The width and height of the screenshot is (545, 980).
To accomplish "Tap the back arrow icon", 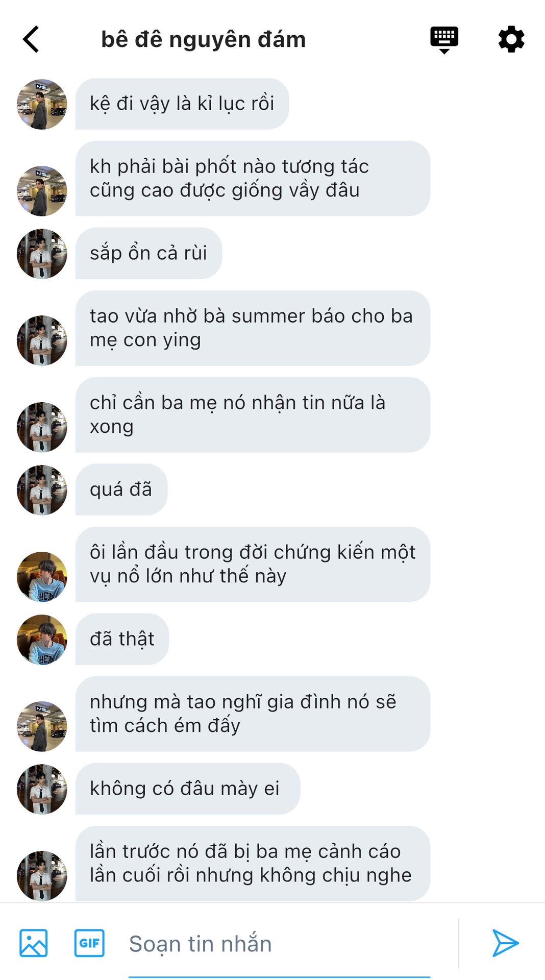I will coord(31,39).
